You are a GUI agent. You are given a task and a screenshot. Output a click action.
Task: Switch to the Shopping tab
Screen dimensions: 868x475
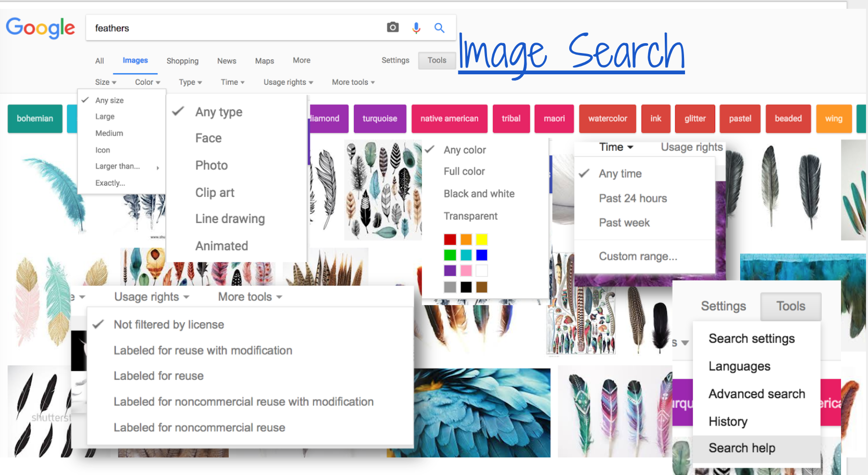pyautogui.click(x=182, y=60)
